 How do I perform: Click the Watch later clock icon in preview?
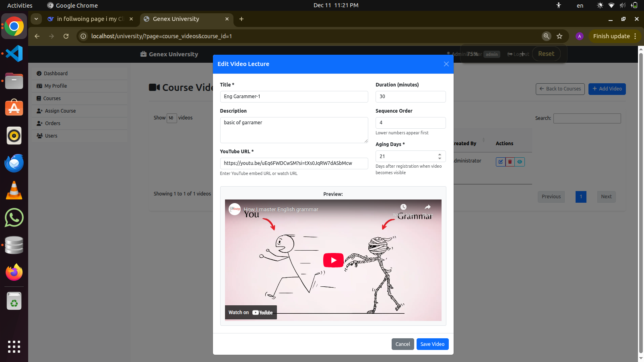pyautogui.click(x=403, y=208)
